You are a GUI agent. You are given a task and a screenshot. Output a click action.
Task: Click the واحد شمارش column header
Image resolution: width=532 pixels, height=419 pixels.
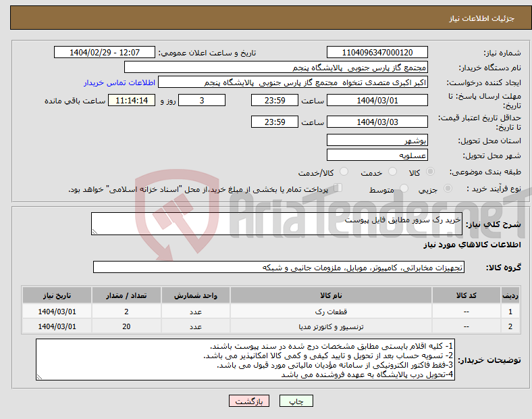(196, 295)
